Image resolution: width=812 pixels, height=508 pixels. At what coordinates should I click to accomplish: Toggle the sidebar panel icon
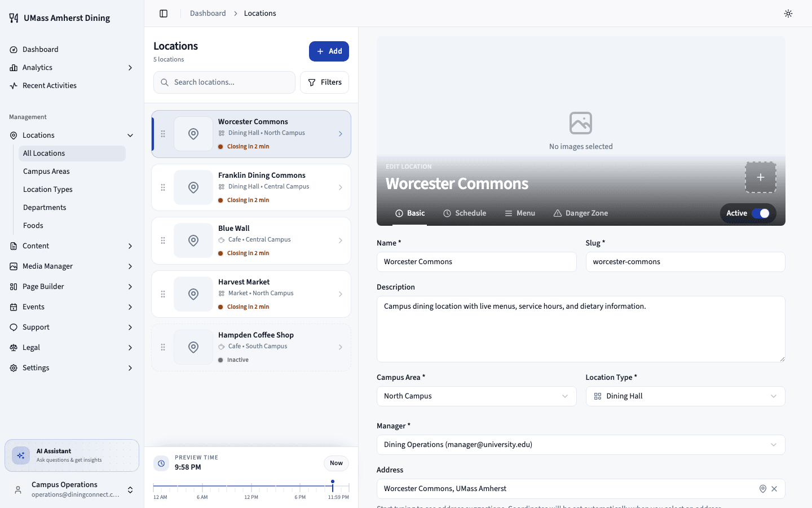[164, 14]
